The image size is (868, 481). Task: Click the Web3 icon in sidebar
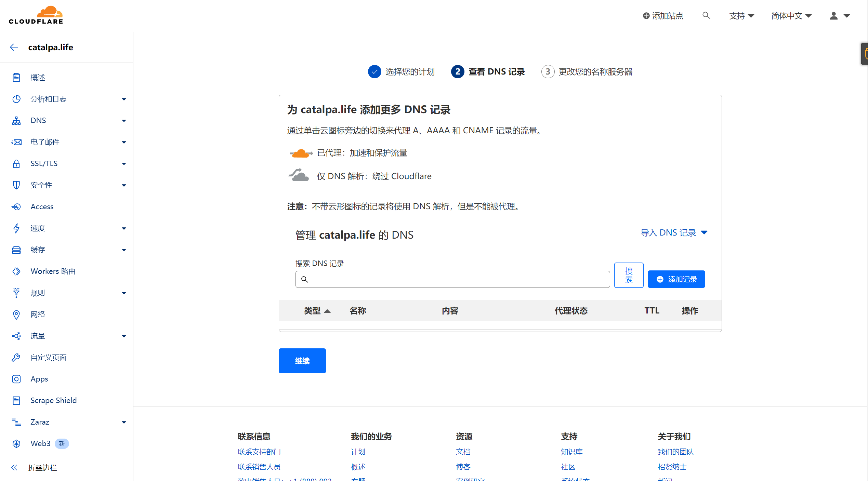pyautogui.click(x=16, y=444)
